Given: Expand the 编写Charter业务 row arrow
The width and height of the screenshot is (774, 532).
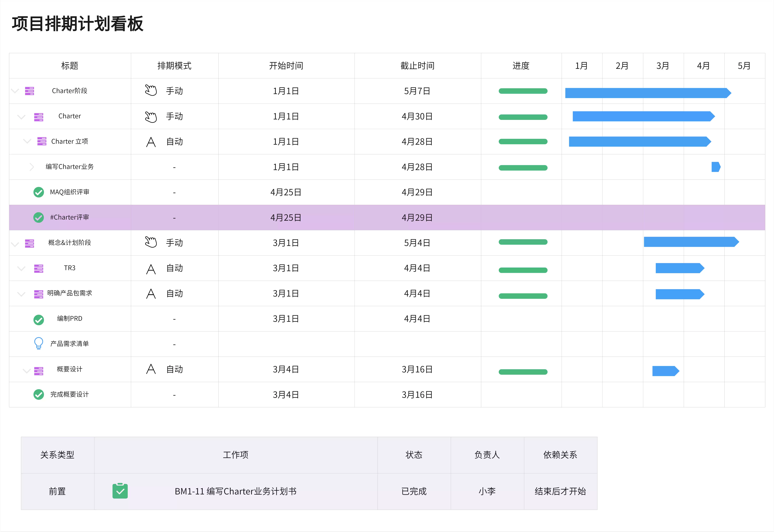Looking at the screenshot, I should 32,167.
